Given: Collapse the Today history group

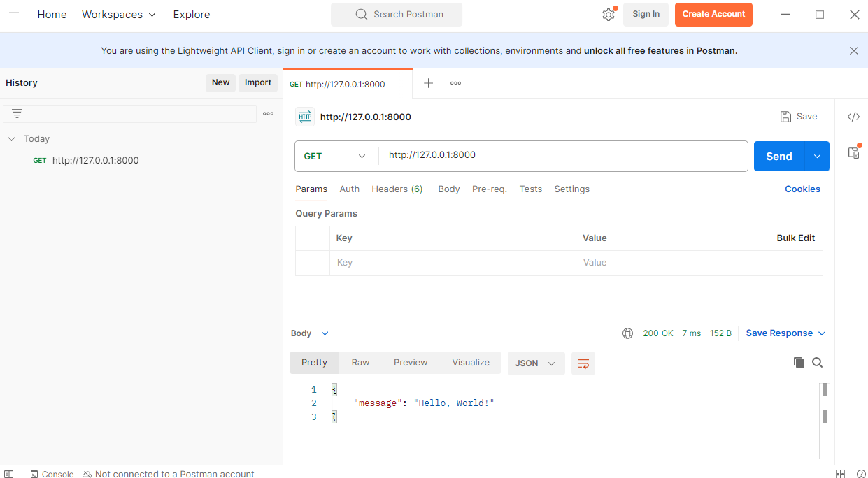Looking at the screenshot, I should pyautogui.click(x=11, y=139).
